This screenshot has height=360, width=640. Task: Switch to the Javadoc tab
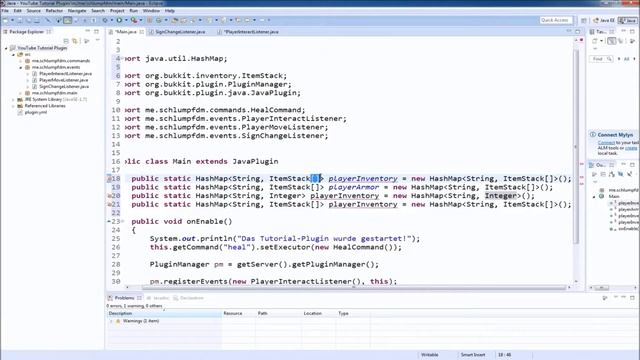coord(158,298)
